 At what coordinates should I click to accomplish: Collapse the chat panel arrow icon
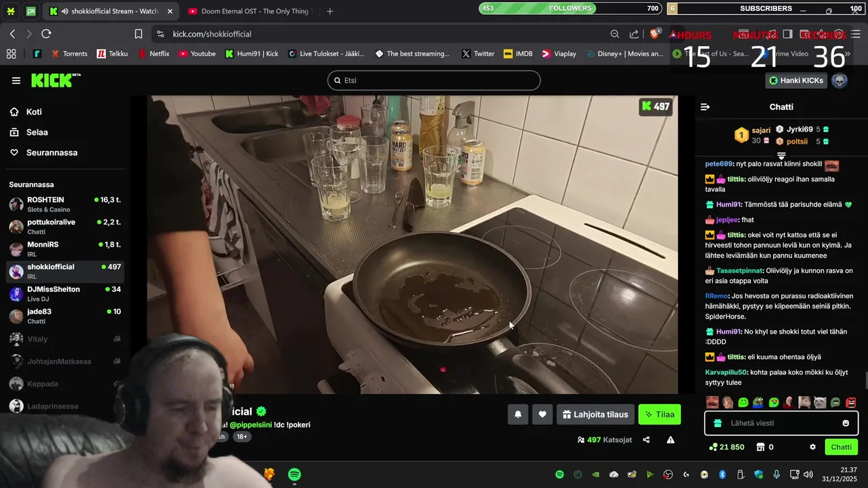point(705,107)
